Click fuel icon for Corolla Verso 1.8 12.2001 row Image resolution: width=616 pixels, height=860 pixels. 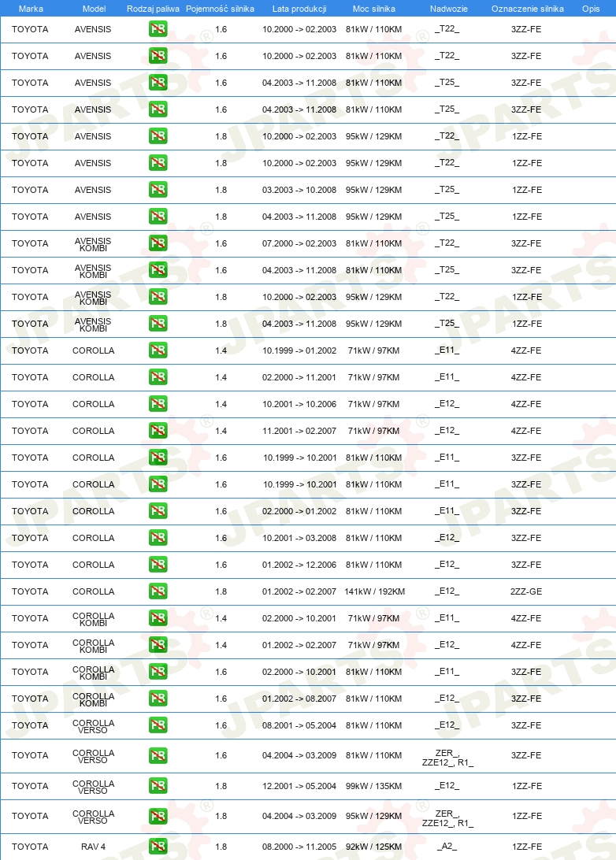pos(158,786)
